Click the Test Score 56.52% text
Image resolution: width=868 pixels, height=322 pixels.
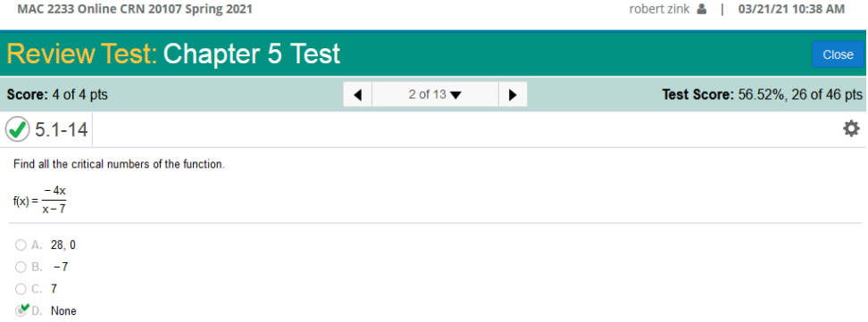[763, 95]
